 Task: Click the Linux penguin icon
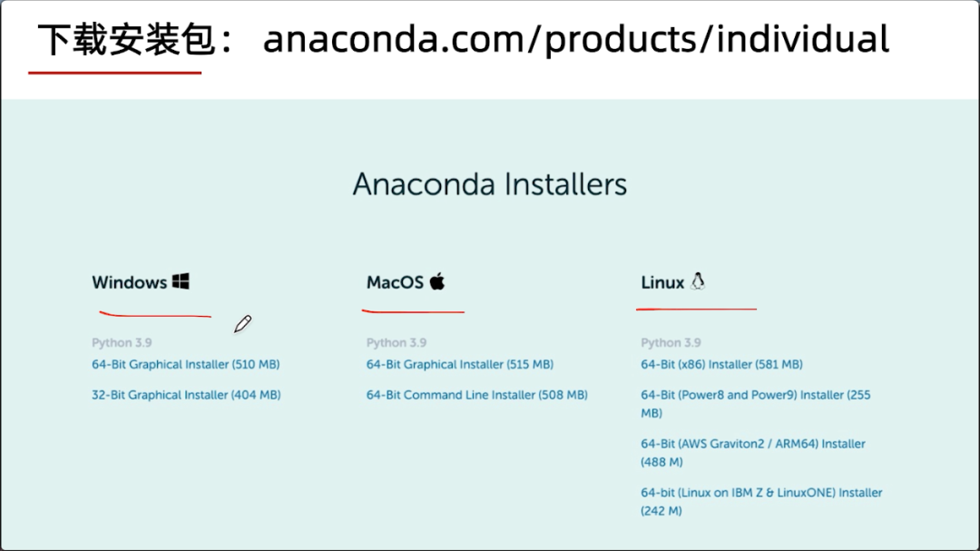tap(697, 281)
